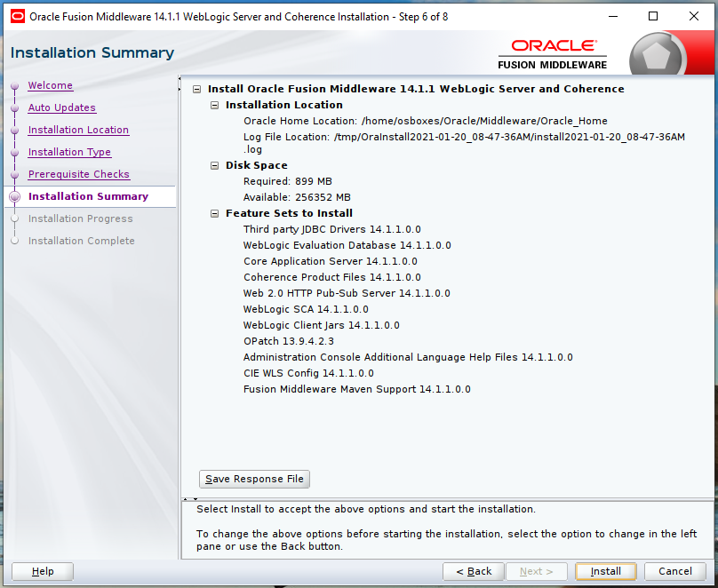718x588 pixels.
Task: Select WebLogic Evaluation Database feature
Action: pos(347,246)
